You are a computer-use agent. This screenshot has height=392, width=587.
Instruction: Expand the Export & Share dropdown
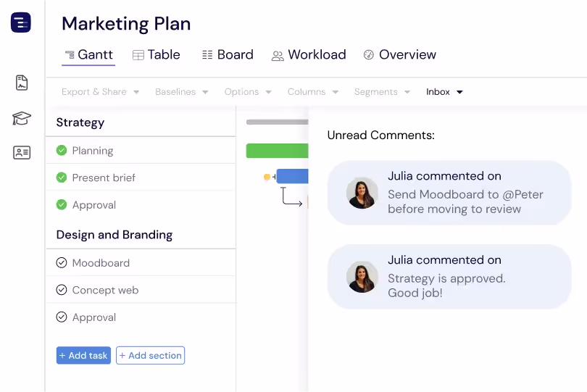(x=100, y=92)
